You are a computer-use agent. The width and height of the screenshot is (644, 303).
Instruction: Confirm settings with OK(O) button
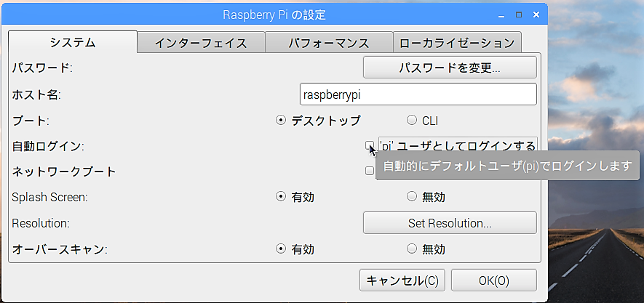click(x=493, y=280)
